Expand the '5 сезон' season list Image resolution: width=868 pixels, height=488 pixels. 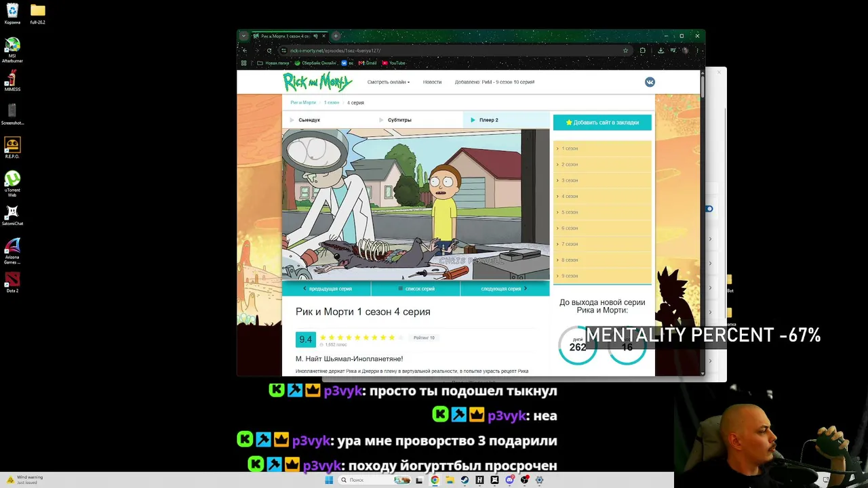(x=602, y=212)
